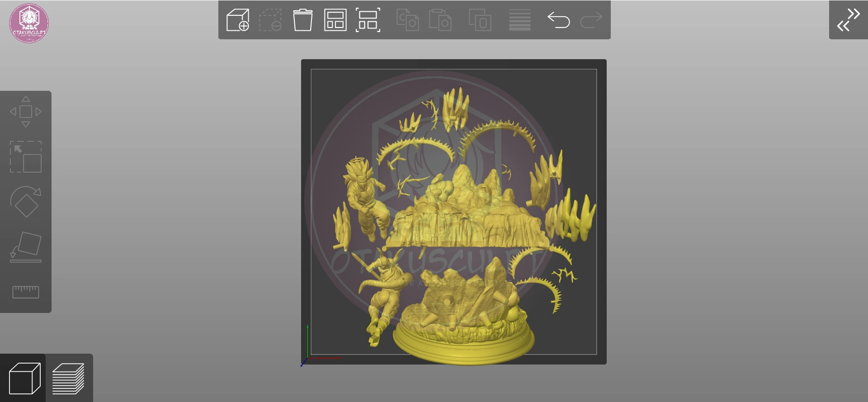The height and width of the screenshot is (402, 868).
Task: Switch to the sliced layers view tab
Action: (69, 378)
